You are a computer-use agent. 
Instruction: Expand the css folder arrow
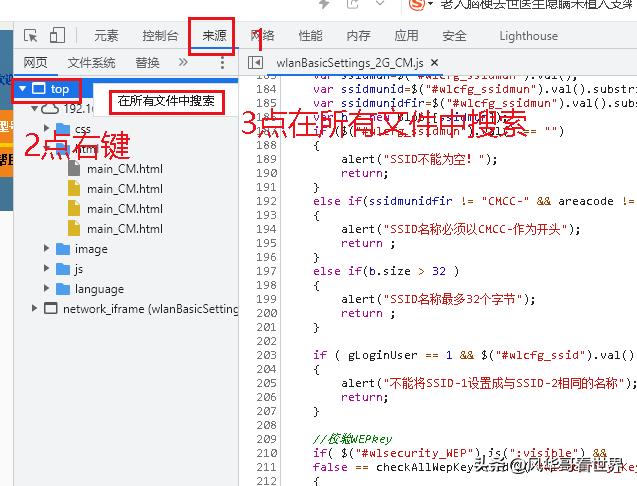click(46, 128)
